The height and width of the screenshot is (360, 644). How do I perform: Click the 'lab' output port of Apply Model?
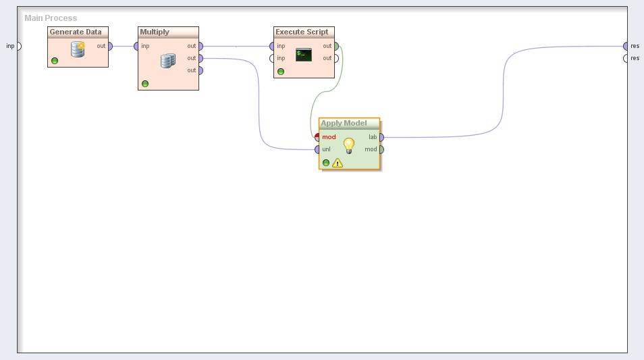381,137
